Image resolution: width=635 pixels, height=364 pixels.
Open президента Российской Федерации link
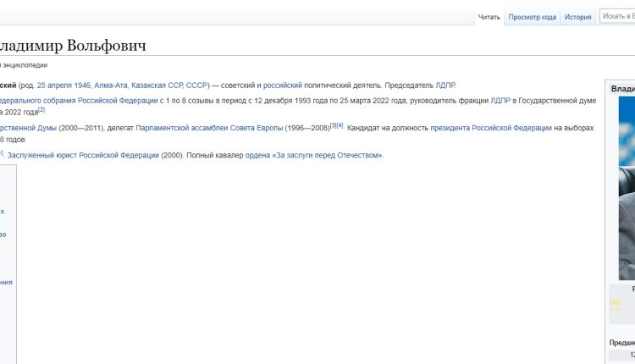click(491, 128)
